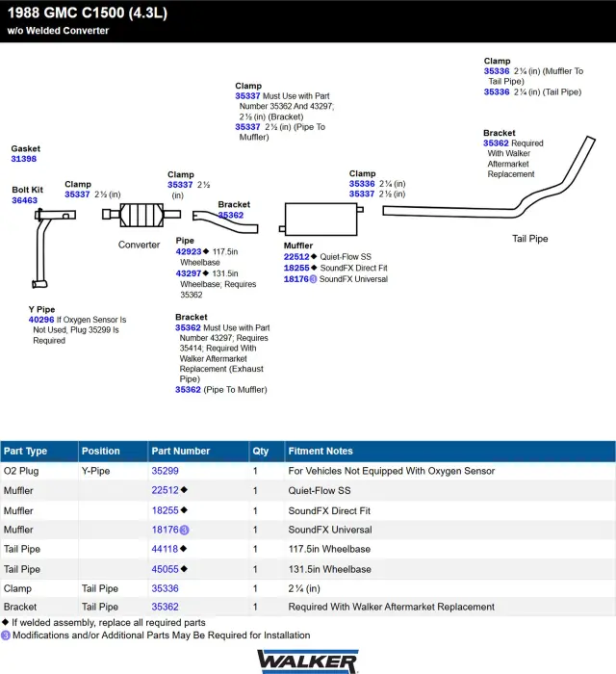Click the intermediate pipe drawing
This screenshot has width=616, height=674.
[225, 220]
